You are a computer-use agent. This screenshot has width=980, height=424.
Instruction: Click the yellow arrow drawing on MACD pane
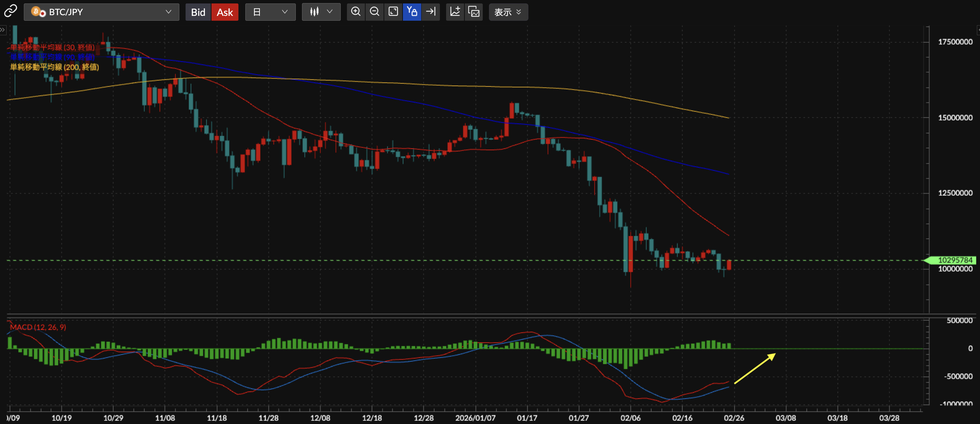(754, 368)
